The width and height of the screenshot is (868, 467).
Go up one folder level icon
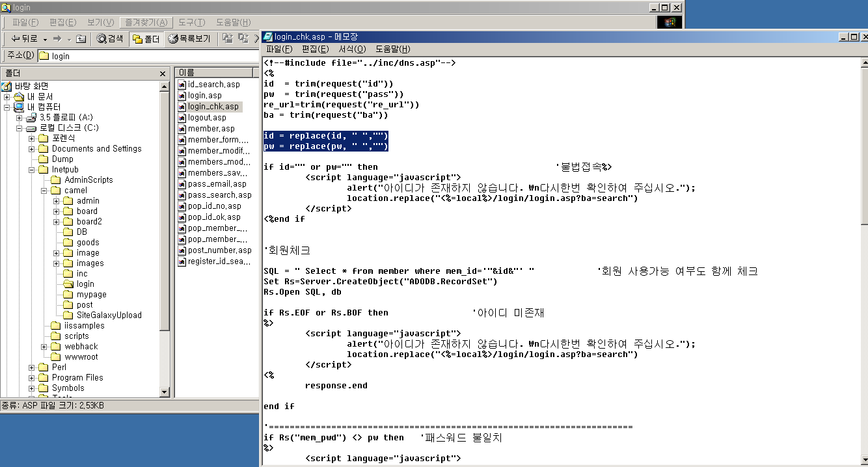[x=81, y=39]
